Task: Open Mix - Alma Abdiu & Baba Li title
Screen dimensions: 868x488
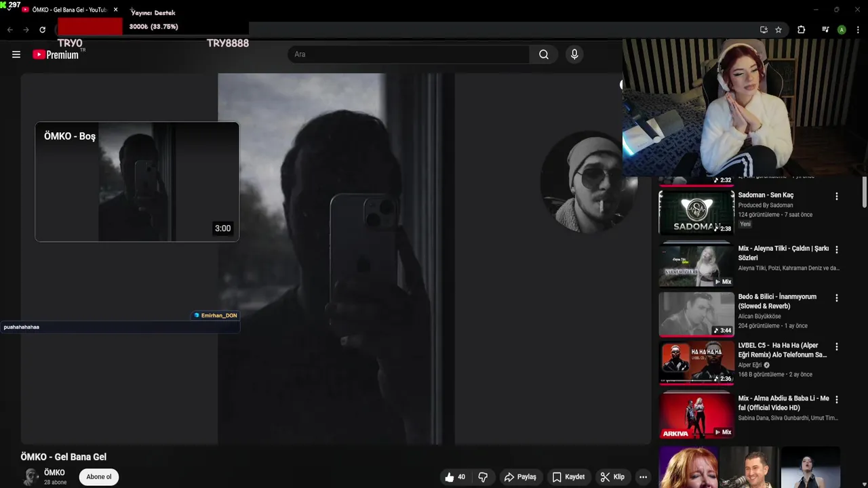Action: click(783, 403)
